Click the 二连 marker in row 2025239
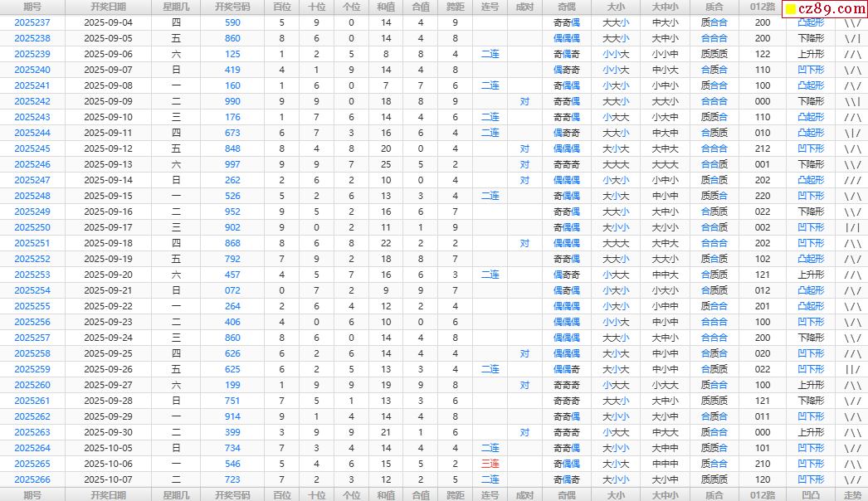Viewport: 868px width, 501px height. coord(490,54)
